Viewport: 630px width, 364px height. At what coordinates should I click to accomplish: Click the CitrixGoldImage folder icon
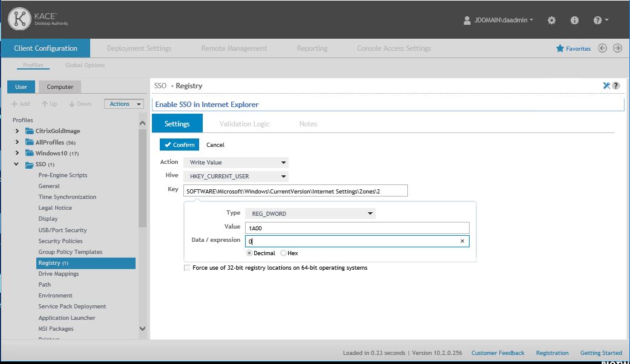click(29, 131)
